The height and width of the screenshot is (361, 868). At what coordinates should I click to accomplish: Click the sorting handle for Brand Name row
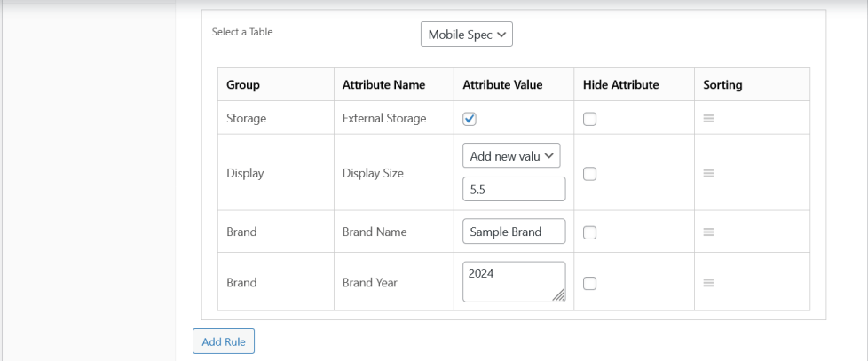[x=708, y=232]
